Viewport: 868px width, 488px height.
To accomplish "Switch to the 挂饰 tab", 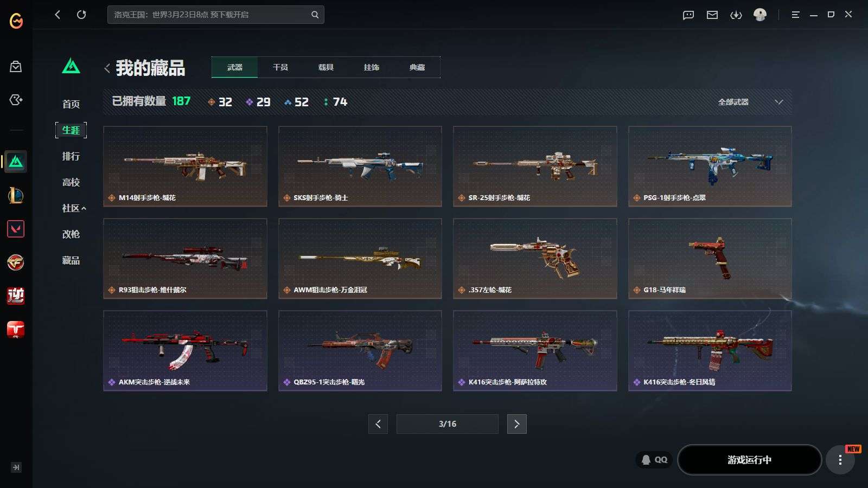I will [372, 67].
